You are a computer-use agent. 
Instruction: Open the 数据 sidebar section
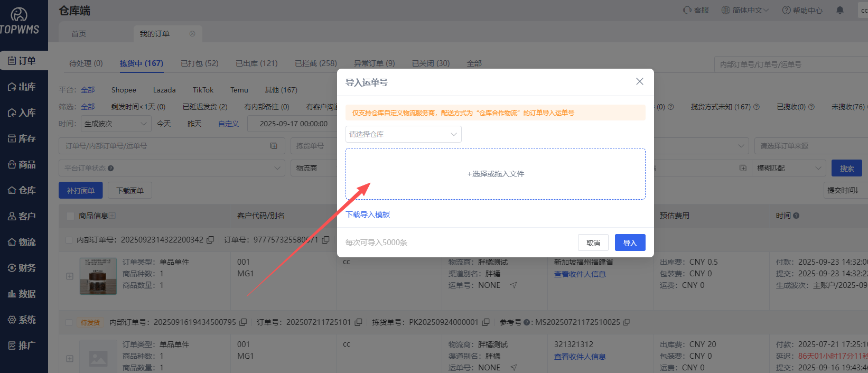(x=22, y=294)
